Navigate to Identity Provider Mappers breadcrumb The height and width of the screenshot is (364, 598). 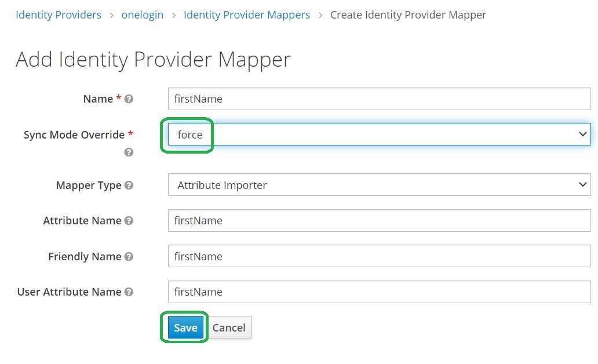(x=247, y=15)
